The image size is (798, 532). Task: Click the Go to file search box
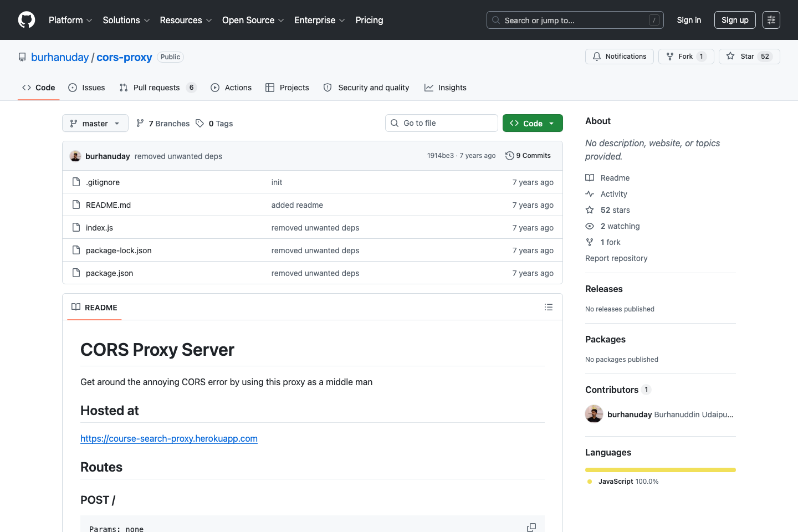441,122
